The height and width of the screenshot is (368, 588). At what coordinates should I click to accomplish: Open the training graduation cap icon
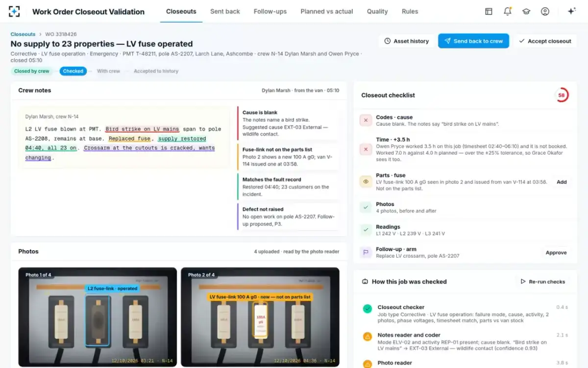coord(526,11)
